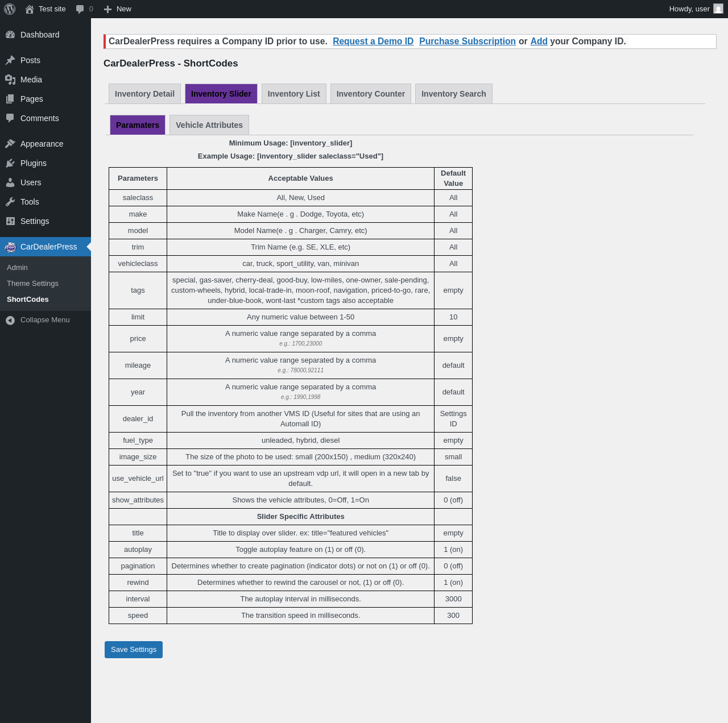Open the Inventory Detail tab
The width and height of the screenshot is (728, 723).
tap(144, 94)
